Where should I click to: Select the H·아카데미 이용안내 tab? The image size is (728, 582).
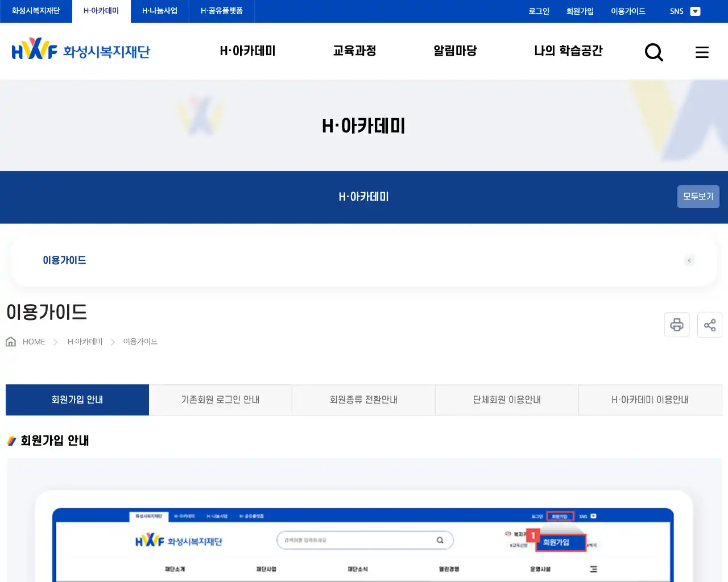pos(650,400)
